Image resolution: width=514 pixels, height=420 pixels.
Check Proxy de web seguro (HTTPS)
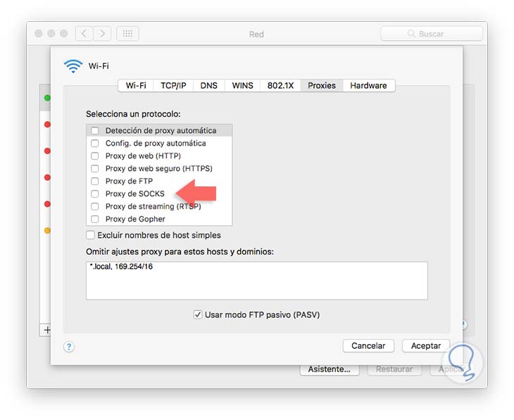click(95, 168)
